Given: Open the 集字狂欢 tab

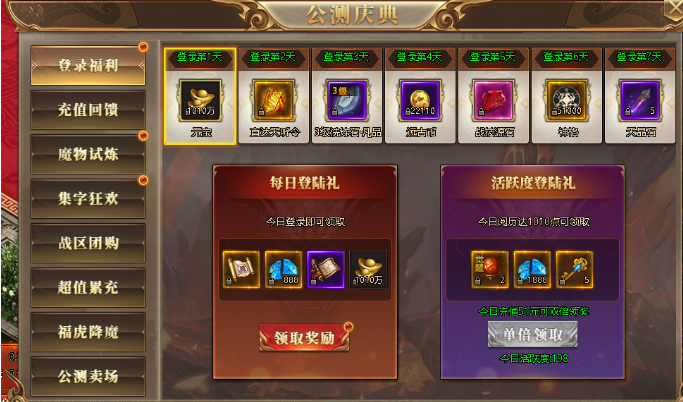Looking at the screenshot, I should 88,199.
